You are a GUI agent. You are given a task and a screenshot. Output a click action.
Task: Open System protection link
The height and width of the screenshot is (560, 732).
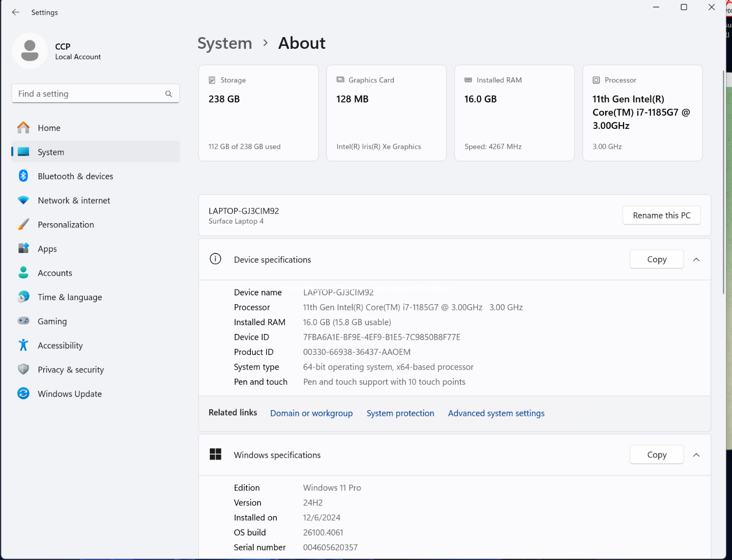coord(400,413)
